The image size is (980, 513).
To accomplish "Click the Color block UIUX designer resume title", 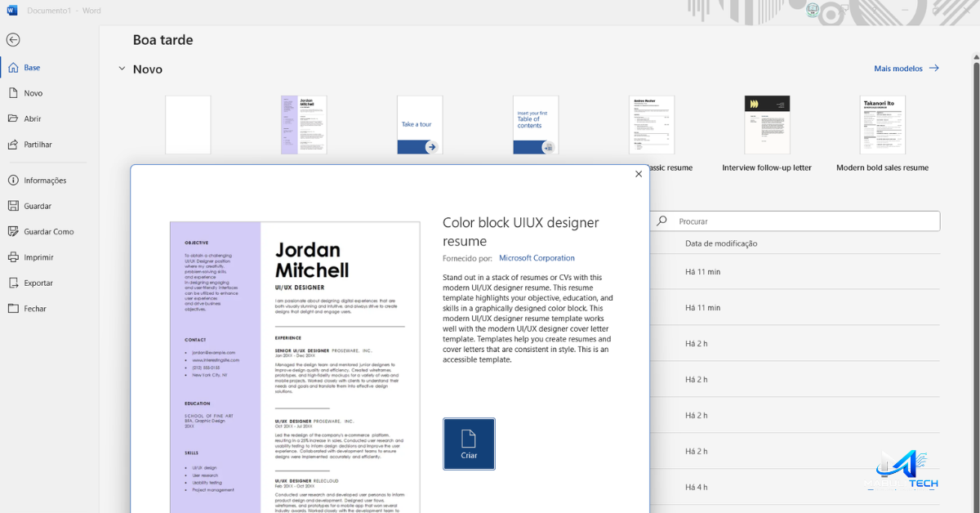I will pos(520,232).
